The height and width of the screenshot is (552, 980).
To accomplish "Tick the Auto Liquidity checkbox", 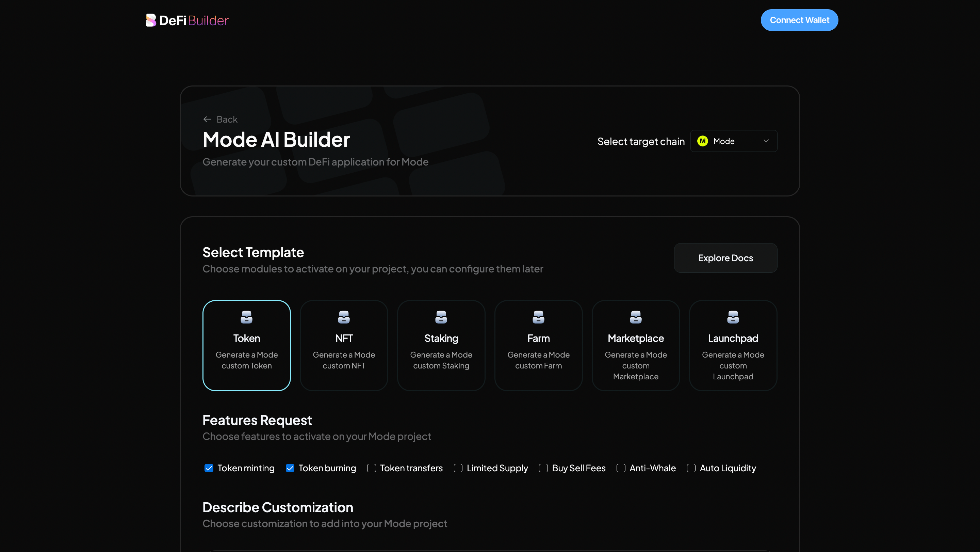I will pyautogui.click(x=691, y=468).
